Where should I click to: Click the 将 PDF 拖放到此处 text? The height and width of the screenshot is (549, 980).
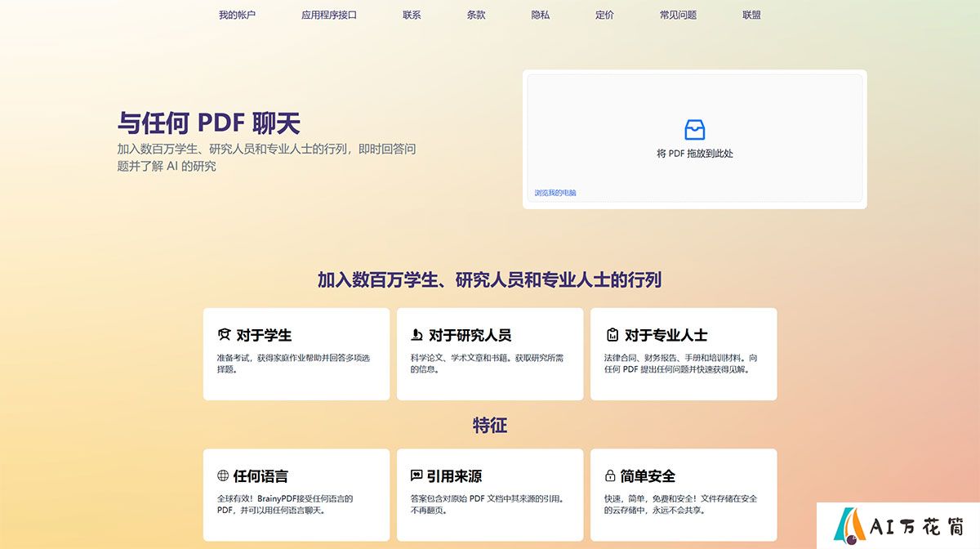[x=695, y=154]
